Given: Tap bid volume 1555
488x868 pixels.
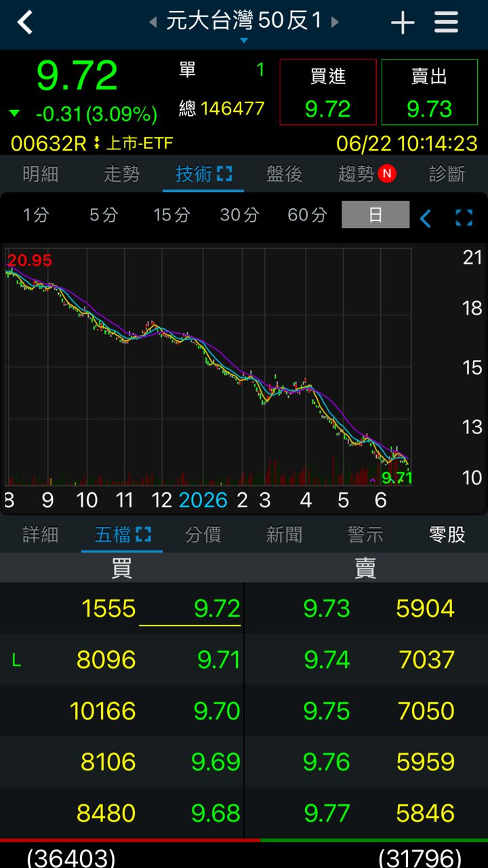Looking at the screenshot, I should pos(108,609).
